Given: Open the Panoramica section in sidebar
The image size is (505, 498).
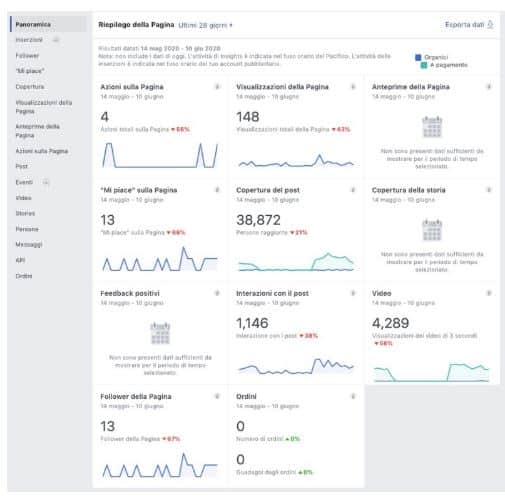Looking at the screenshot, I should [x=33, y=24].
